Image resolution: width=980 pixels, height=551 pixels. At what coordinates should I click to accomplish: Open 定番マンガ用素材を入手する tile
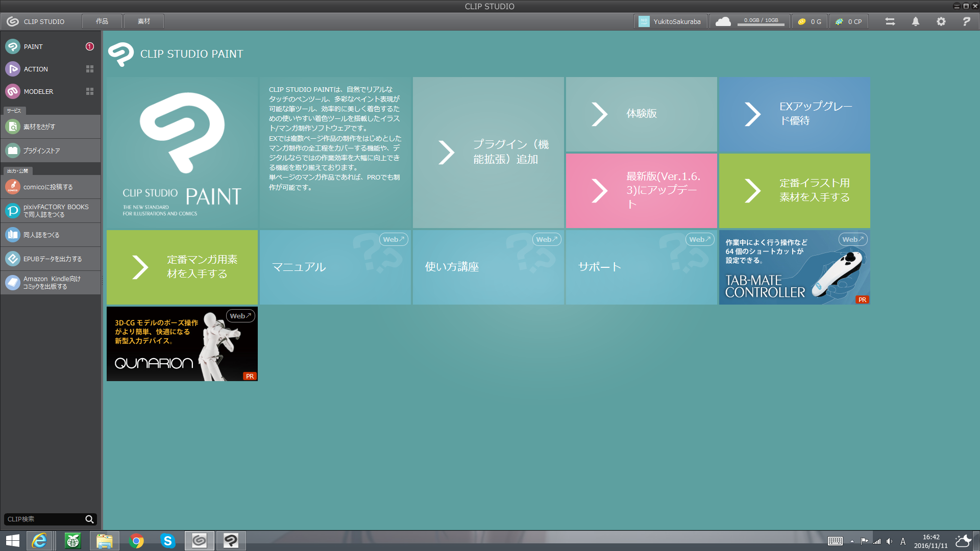coord(182,267)
